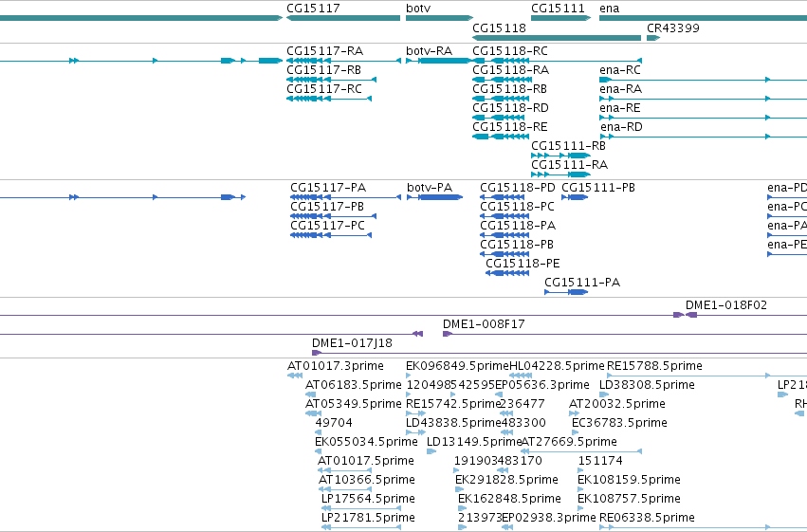The image size is (807, 532).
Task: Select protein CG15118-PB
Action: (517, 245)
